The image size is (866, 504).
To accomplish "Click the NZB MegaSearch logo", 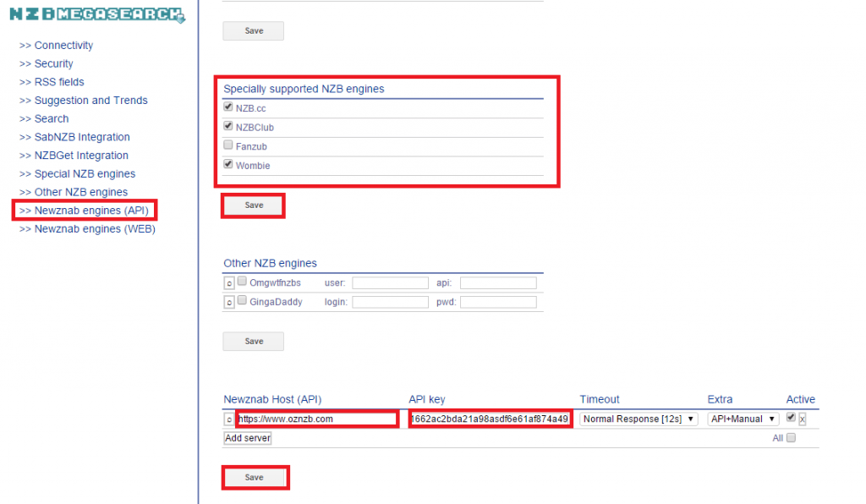I will coord(93,14).
